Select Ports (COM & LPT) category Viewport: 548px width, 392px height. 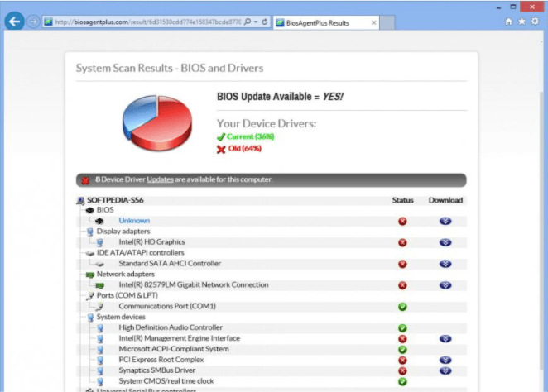click(x=127, y=295)
